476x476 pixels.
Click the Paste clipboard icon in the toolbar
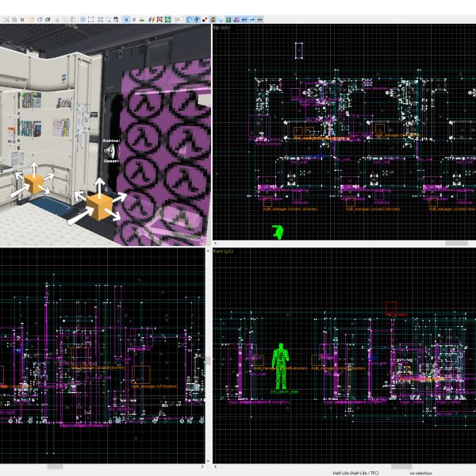pos(73,19)
